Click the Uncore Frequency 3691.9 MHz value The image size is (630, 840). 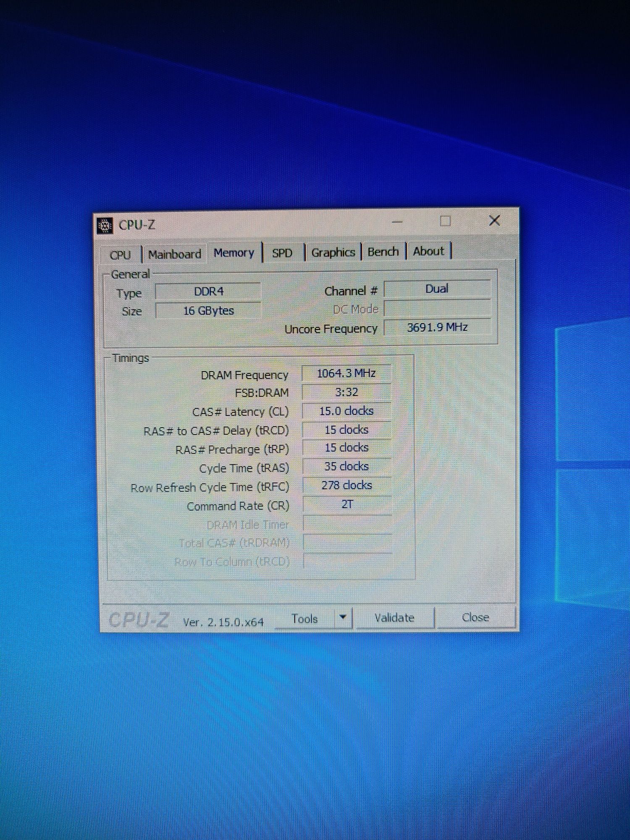(437, 328)
